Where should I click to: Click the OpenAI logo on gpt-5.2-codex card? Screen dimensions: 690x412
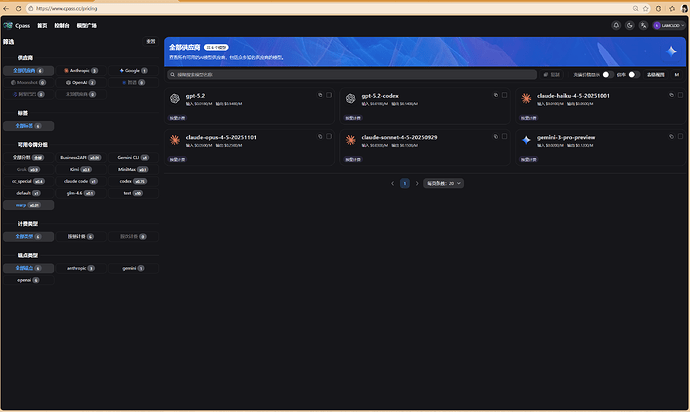(350, 99)
